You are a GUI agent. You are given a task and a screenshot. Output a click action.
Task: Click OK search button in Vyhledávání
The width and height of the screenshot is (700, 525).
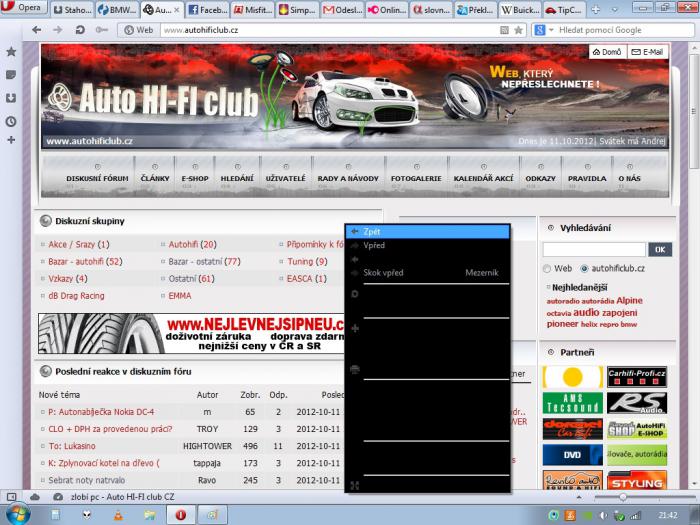coord(659,249)
